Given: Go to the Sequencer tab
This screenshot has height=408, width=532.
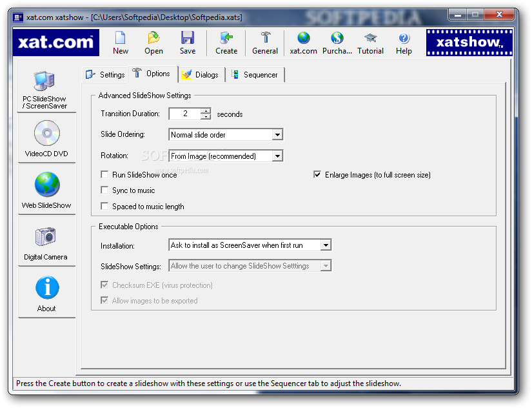Looking at the screenshot, I should pyautogui.click(x=255, y=75).
